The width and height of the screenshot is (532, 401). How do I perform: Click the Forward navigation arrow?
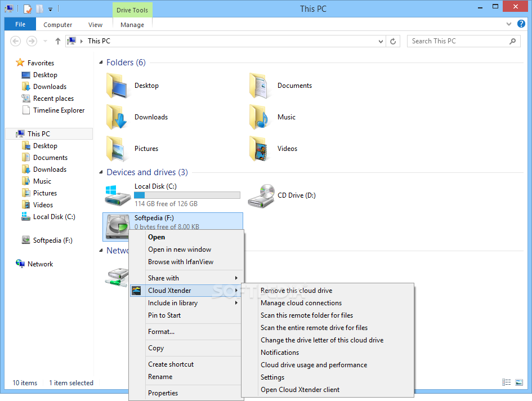click(32, 41)
